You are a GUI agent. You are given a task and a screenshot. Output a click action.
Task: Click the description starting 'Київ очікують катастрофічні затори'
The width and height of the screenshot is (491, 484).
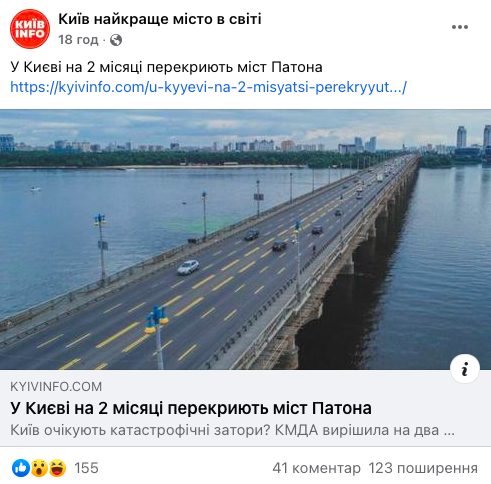pos(232,430)
